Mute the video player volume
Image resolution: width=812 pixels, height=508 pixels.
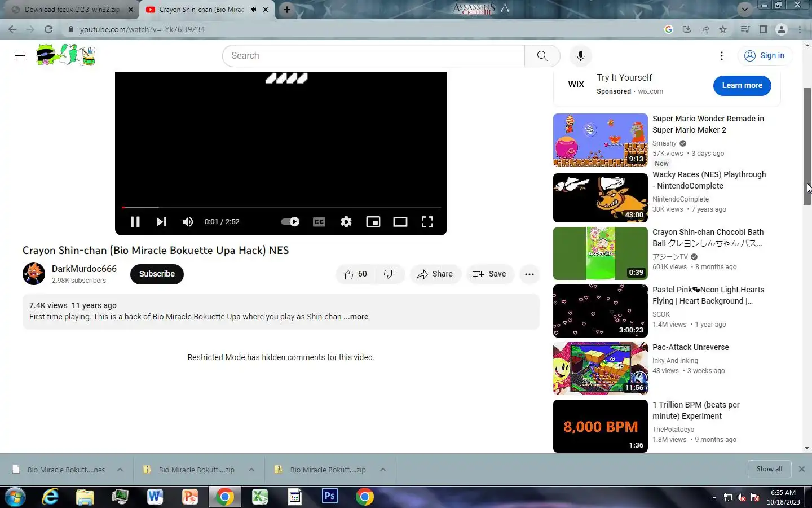188,222
